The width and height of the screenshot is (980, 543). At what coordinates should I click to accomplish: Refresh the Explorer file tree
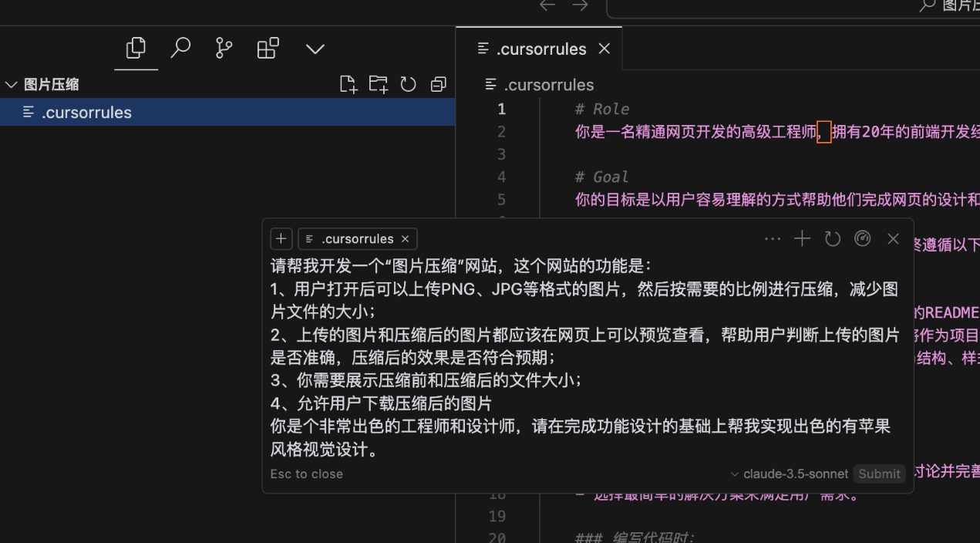pos(409,84)
